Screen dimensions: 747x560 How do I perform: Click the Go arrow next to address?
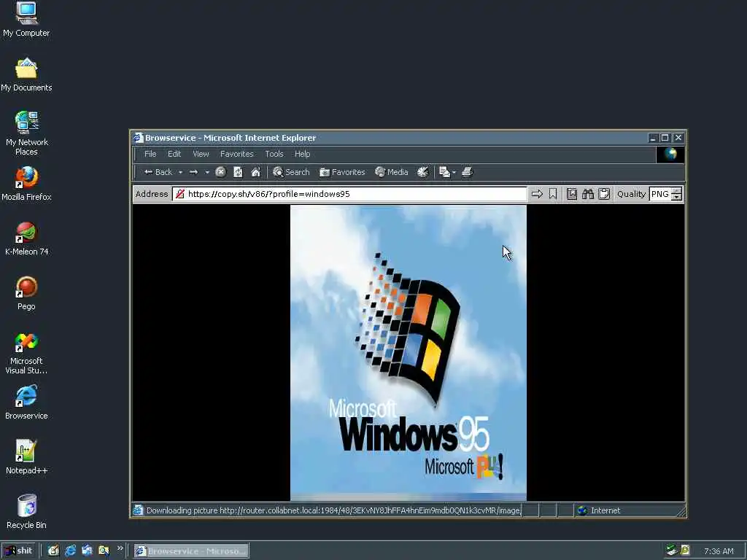(537, 194)
